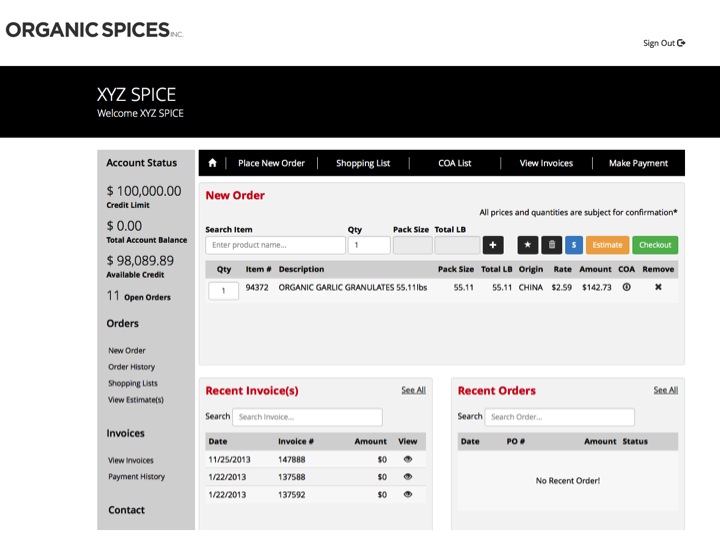Click the Pack Size field

412,245
